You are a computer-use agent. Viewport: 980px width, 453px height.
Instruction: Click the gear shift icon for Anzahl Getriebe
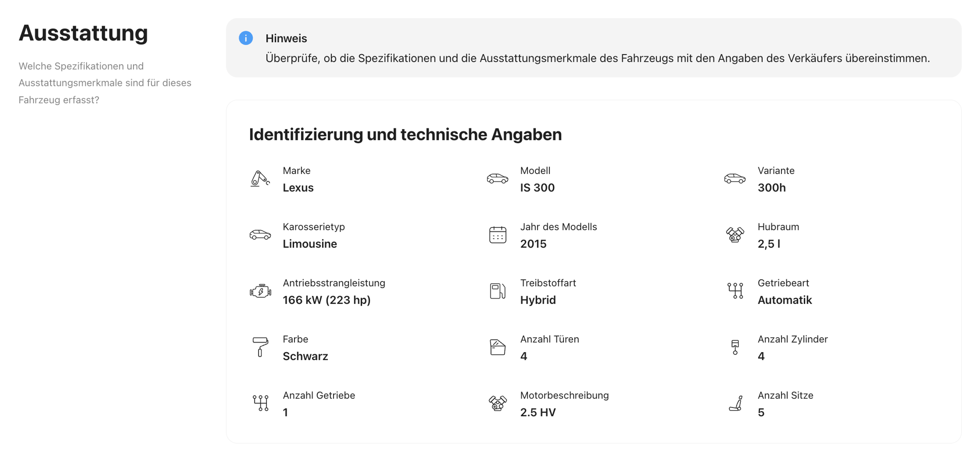click(261, 403)
